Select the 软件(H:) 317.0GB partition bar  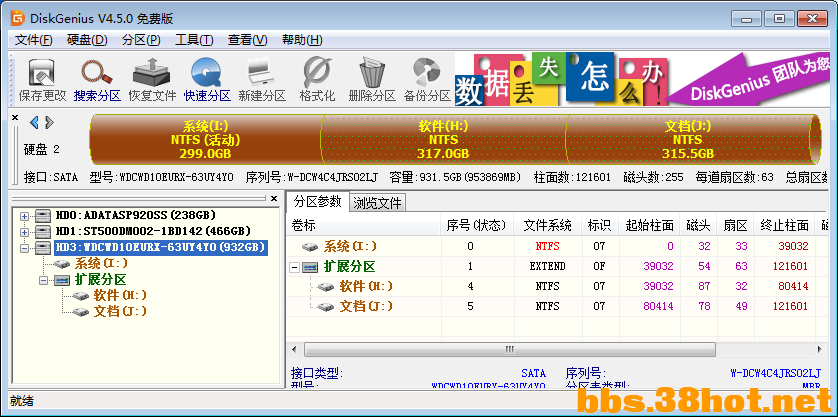pos(443,140)
